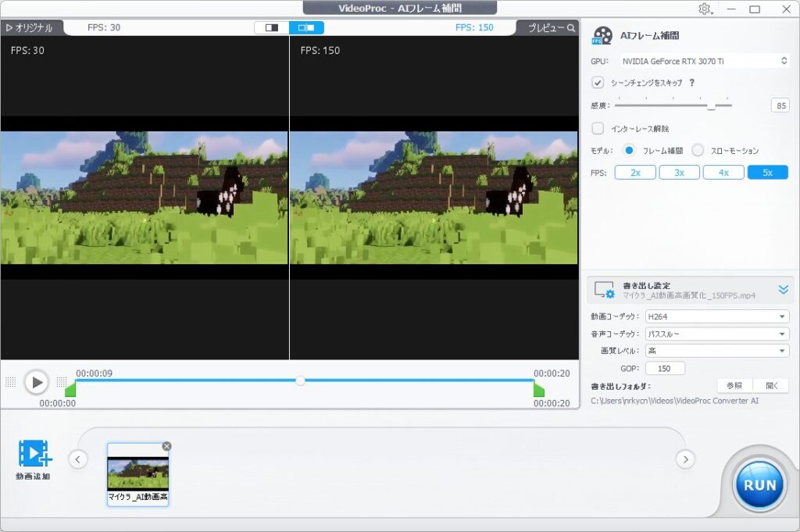The height and width of the screenshot is (532, 800).
Task: Click the output filename 150FPS.mp4 text
Action: pyautogui.click(x=689, y=295)
